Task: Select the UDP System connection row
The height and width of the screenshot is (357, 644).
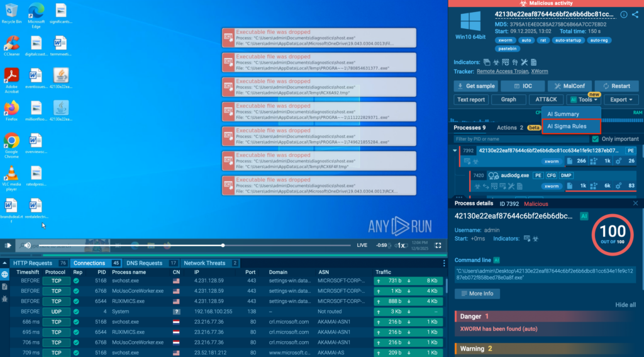Action: click(226, 312)
